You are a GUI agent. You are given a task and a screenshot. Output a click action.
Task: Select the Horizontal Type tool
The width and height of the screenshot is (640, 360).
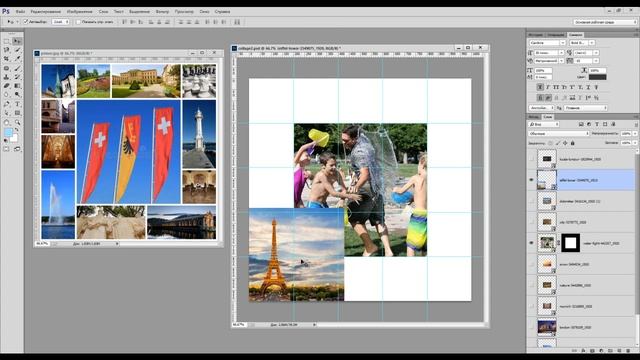pyautogui.click(x=17, y=104)
